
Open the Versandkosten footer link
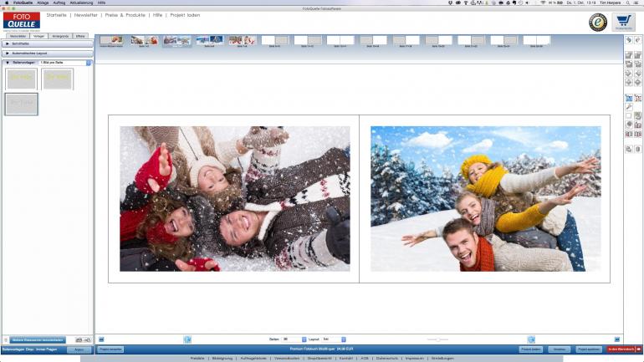pyautogui.click(x=287, y=359)
